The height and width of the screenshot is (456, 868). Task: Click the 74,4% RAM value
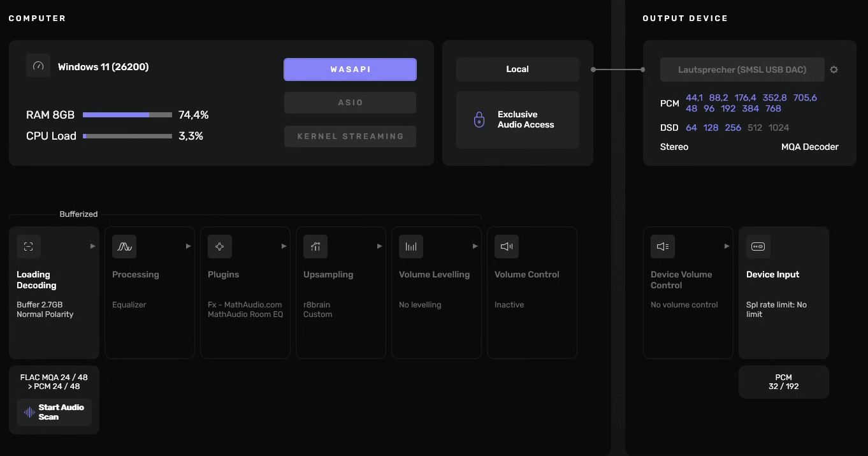click(194, 115)
